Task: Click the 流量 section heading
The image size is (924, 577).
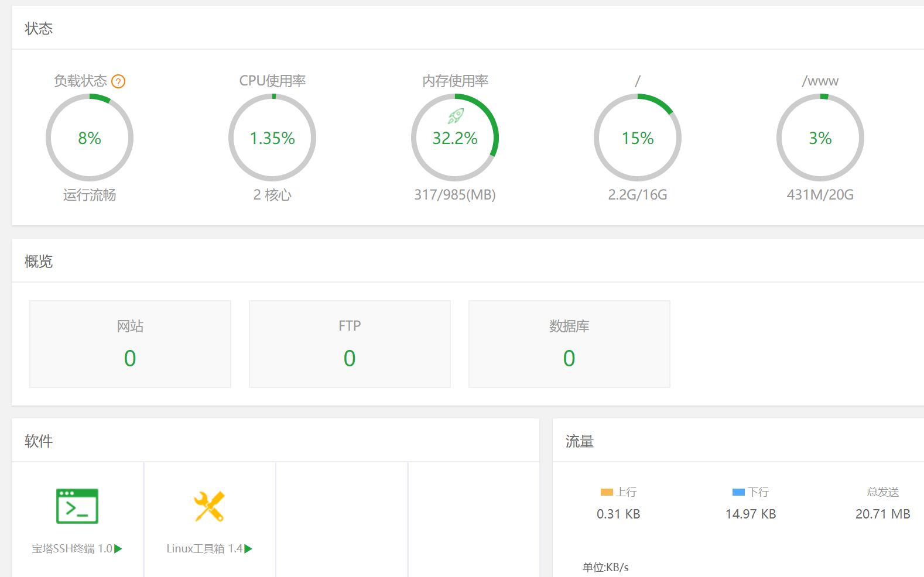Action: coord(580,441)
